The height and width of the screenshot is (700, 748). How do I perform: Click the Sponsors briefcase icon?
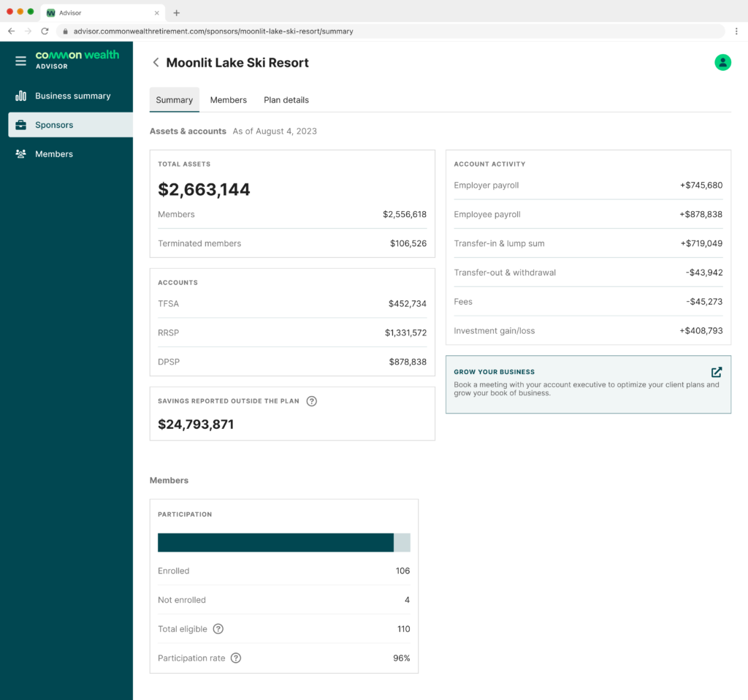click(20, 125)
